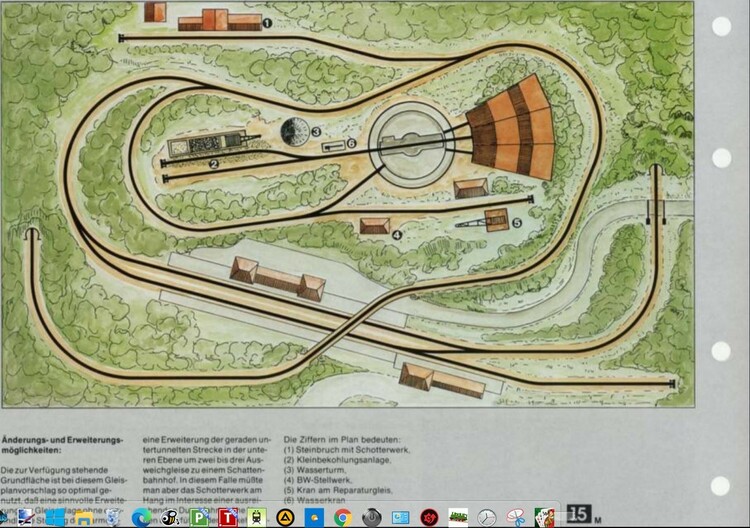
Task: Open the scissors Snipping Tool icon
Action: pyautogui.click(x=516, y=517)
